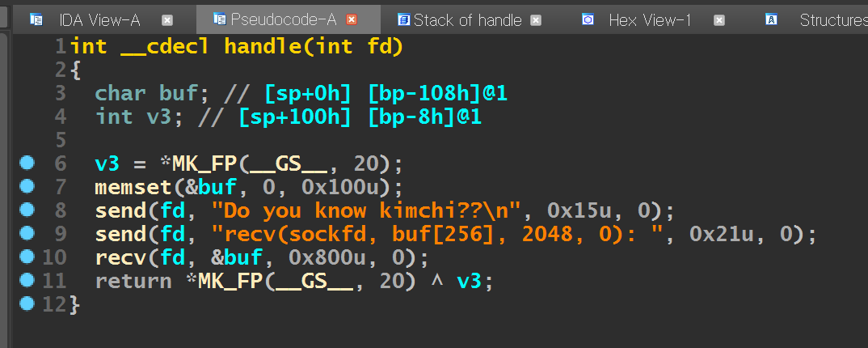Close the IDA View-A tab

pyautogui.click(x=166, y=19)
